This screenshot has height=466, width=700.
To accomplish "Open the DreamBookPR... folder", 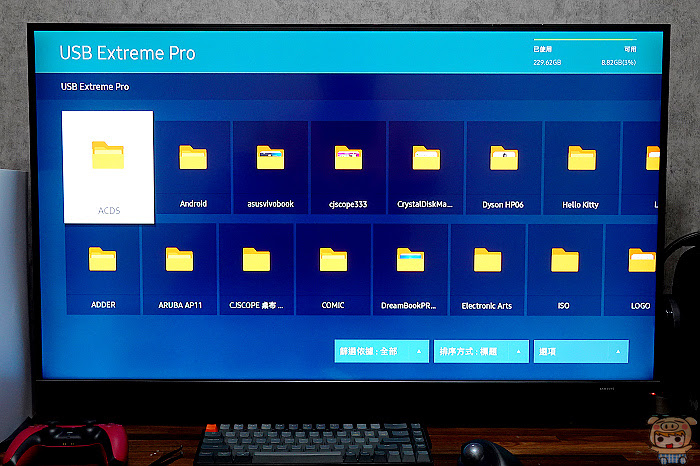I will [410, 270].
